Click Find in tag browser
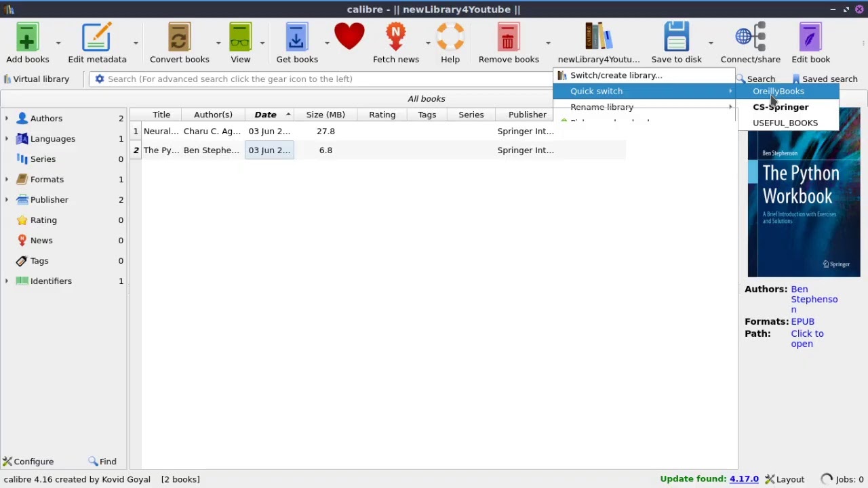The width and height of the screenshot is (868, 488). [x=102, y=462]
